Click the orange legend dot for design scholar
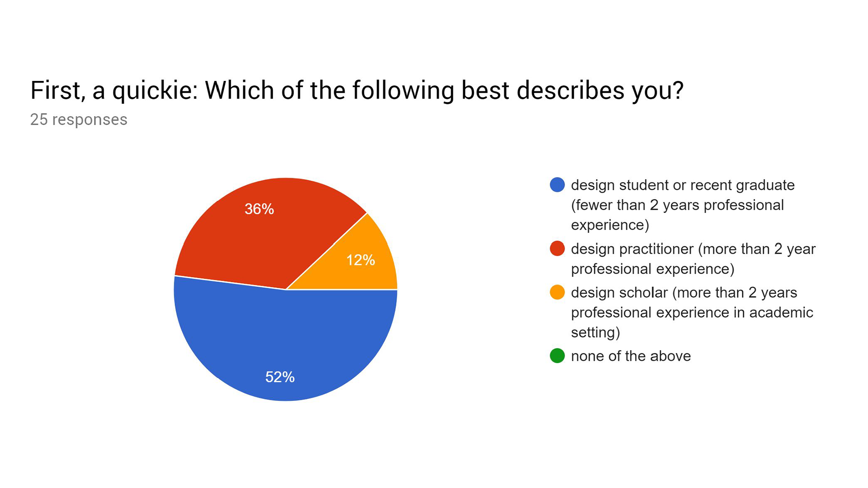Image resolution: width=868 pixels, height=488 pixels. [557, 292]
